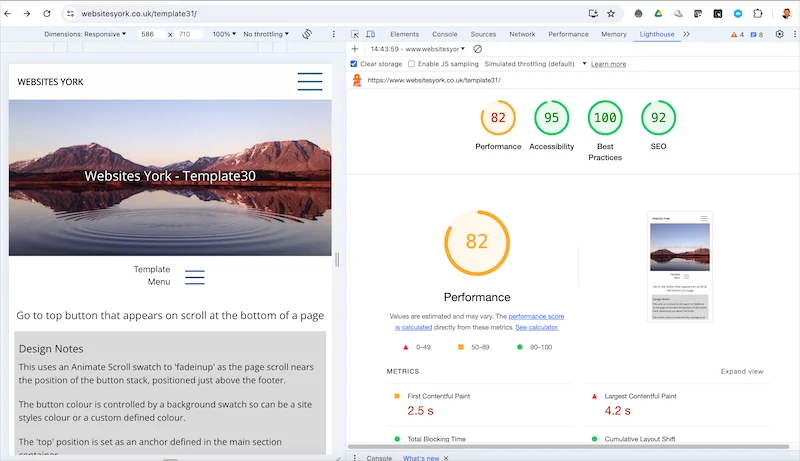
Task: Click the Learn more link
Action: [608, 64]
